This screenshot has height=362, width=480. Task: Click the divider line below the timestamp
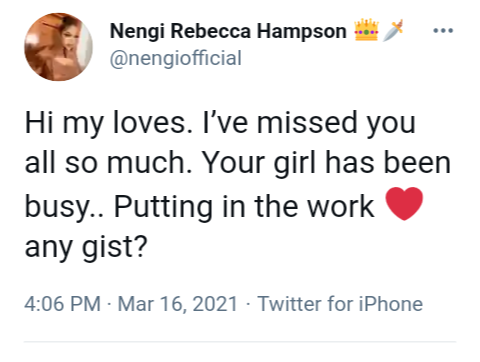[x=240, y=342]
